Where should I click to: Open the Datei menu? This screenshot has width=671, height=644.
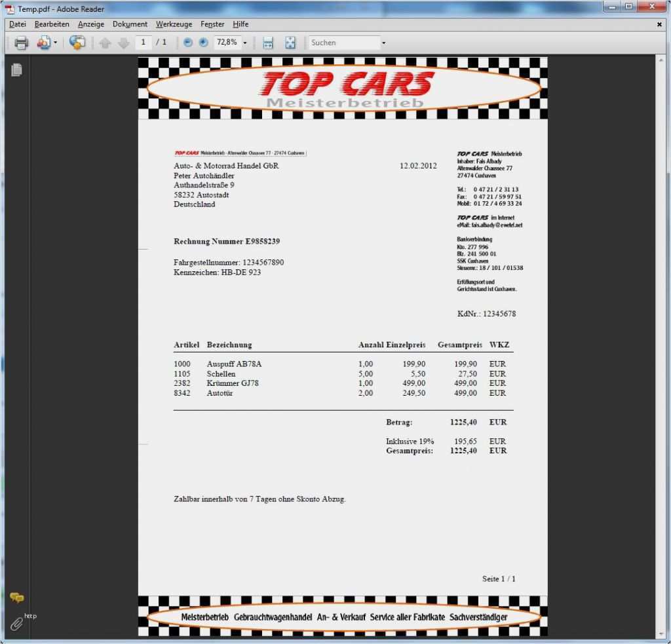pyautogui.click(x=17, y=24)
